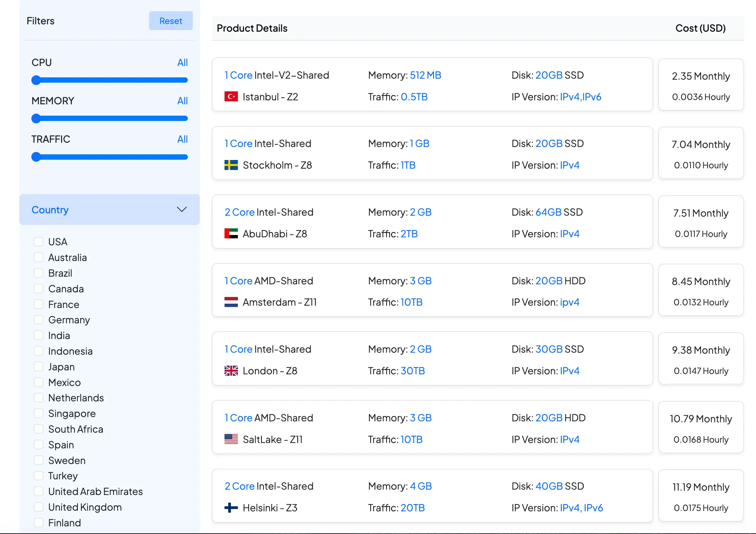Viewport: 756px width, 534px height.
Task: Click the Sweden flag beside Stockholm - Z8
Action: [231, 165]
